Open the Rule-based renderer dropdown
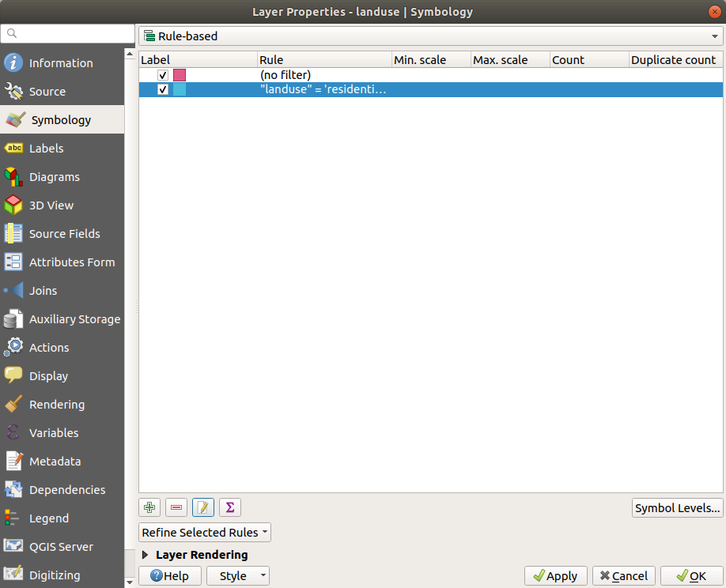 [431, 36]
